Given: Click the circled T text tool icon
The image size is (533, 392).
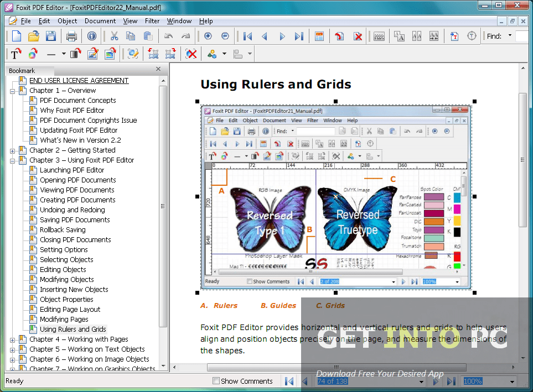Looking at the screenshot, I should [x=472, y=36].
